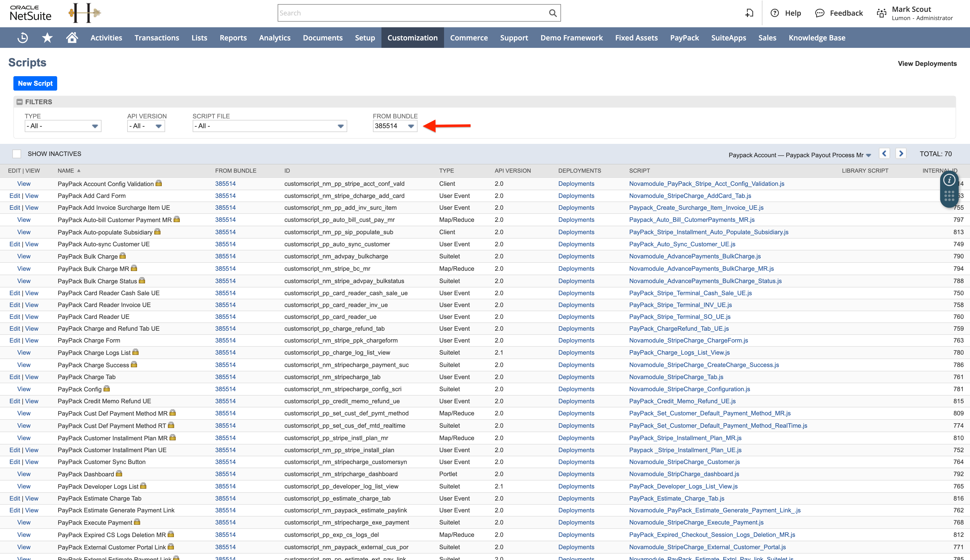
Task: Click the Home icon in navigation bar
Action: coord(72,37)
